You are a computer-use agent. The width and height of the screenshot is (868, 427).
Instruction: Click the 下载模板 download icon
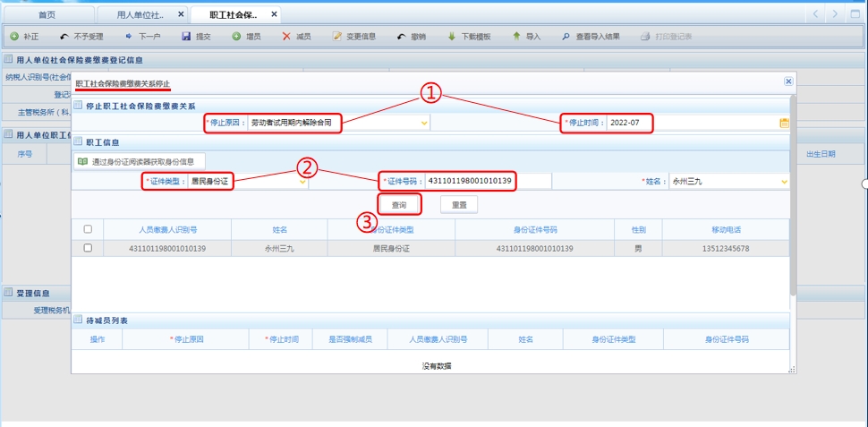click(x=452, y=37)
